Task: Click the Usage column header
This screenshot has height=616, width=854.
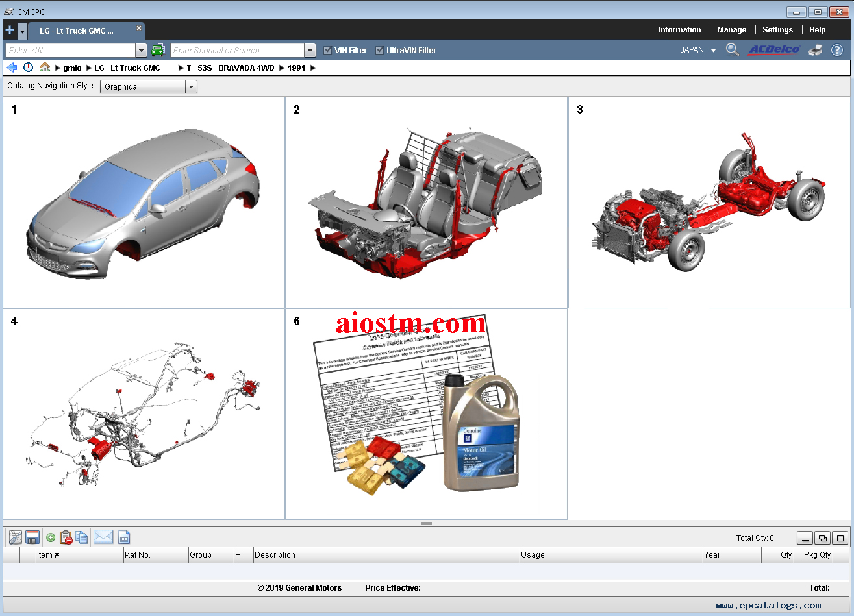Action: click(610, 555)
